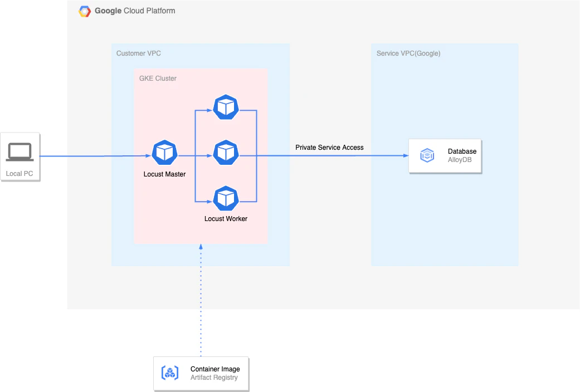580x392 pixels.
Task: Click the Database heading in AlloyDB card
Action: click(462, 151)
